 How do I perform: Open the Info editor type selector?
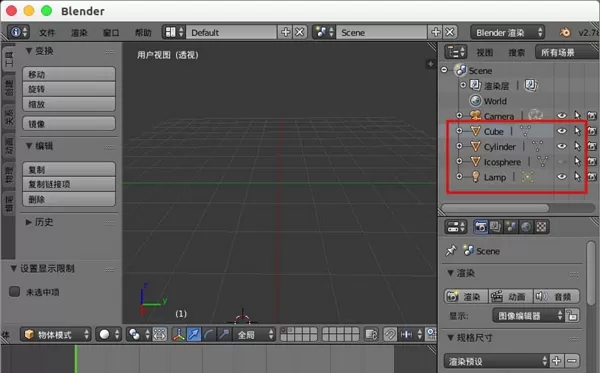click(x=18, y=32)
